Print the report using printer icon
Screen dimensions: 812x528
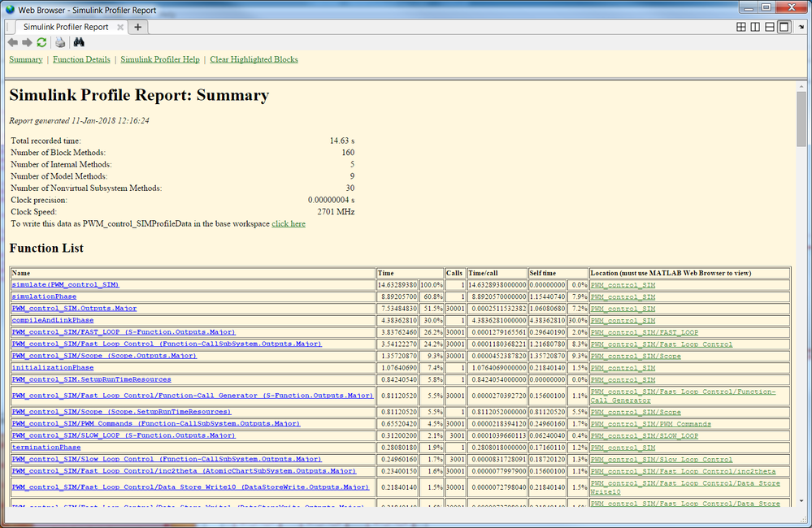[61, 42]
